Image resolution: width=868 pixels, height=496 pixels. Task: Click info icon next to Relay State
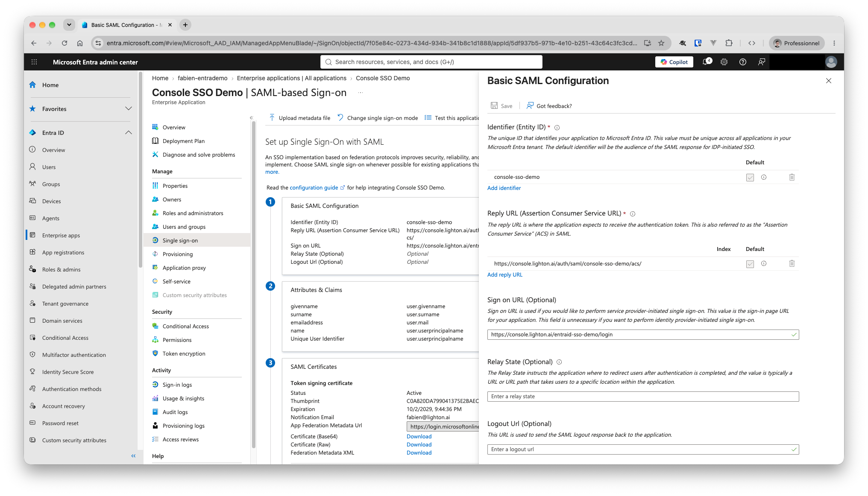559,362
